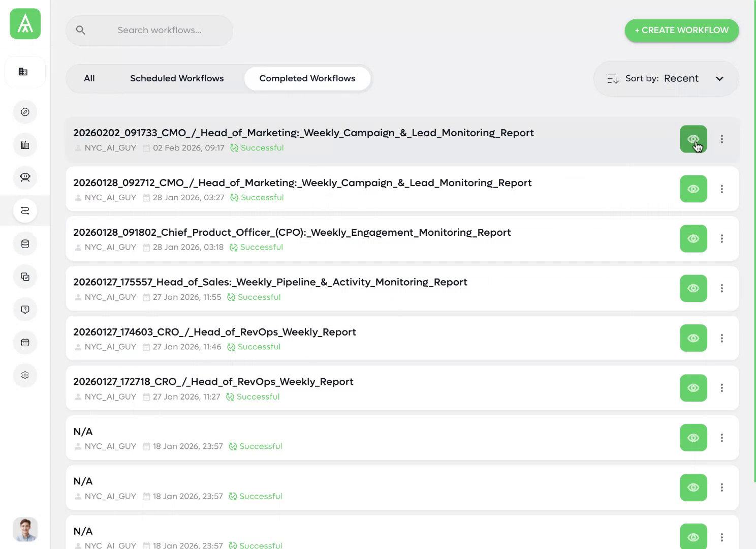Open the organization building icon in sidebar

(x=23, y=72)
